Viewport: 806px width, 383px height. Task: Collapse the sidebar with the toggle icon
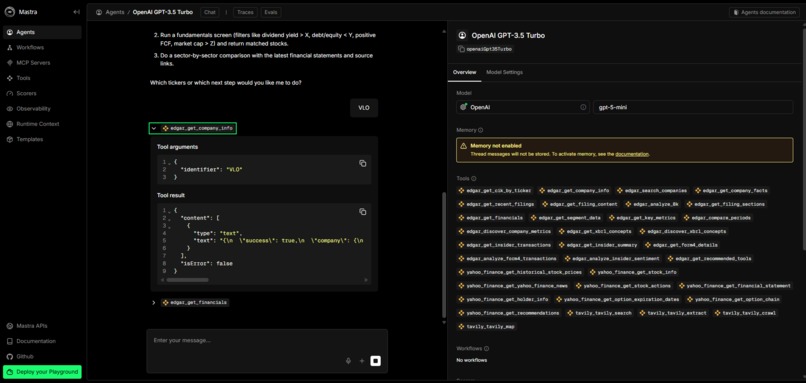tap(77, 12)
